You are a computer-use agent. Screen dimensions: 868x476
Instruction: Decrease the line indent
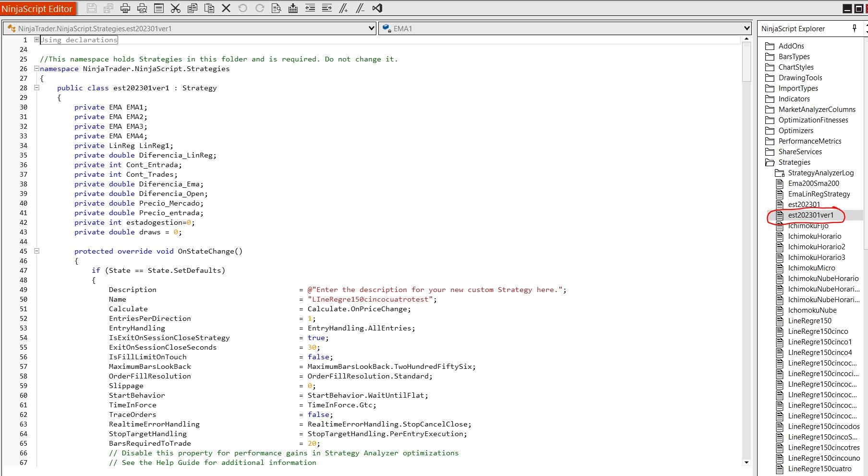coord(310,8)
